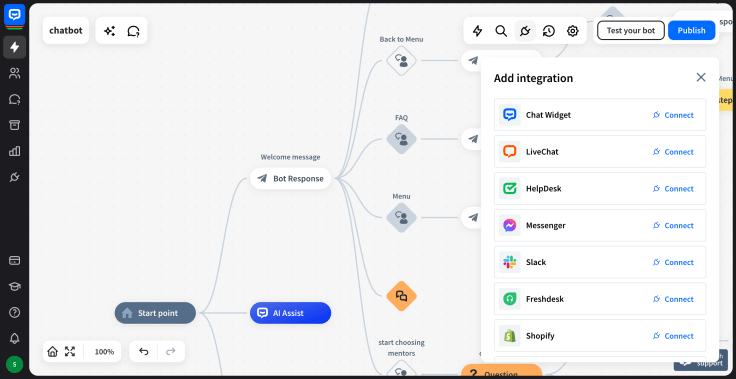The image size is (736, 379).
Task: Select the AI Assist node
Action: 291,313
